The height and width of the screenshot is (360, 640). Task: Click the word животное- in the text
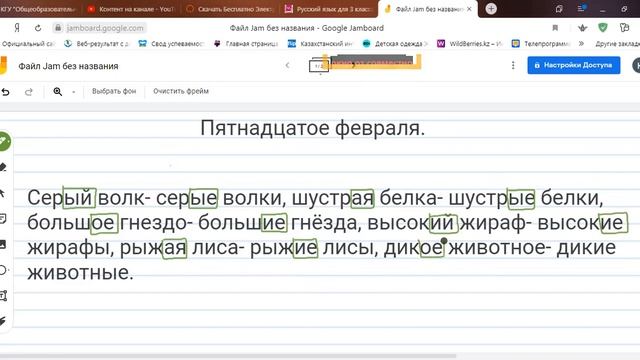tap(500, 248)
